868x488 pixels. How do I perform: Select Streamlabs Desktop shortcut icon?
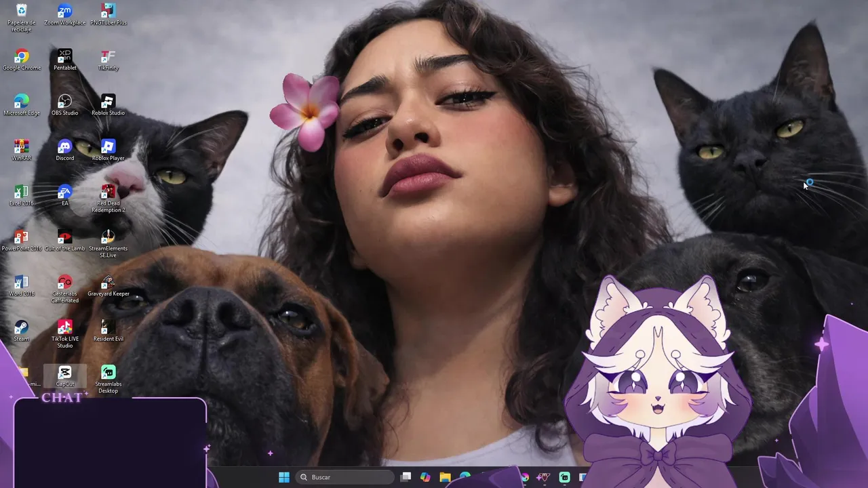coord(108,379)
